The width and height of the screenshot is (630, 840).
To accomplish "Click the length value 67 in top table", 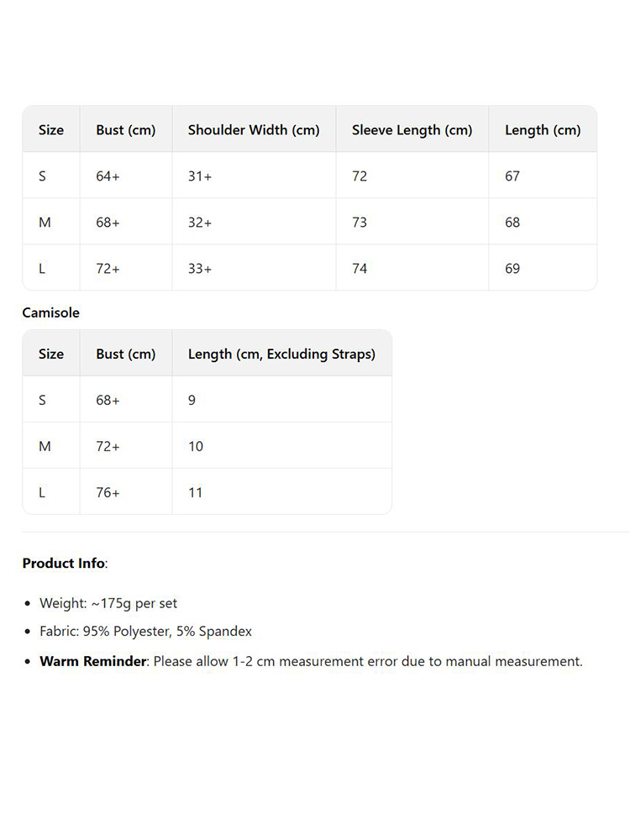I will pyautogui.click(x=512, y=176).
